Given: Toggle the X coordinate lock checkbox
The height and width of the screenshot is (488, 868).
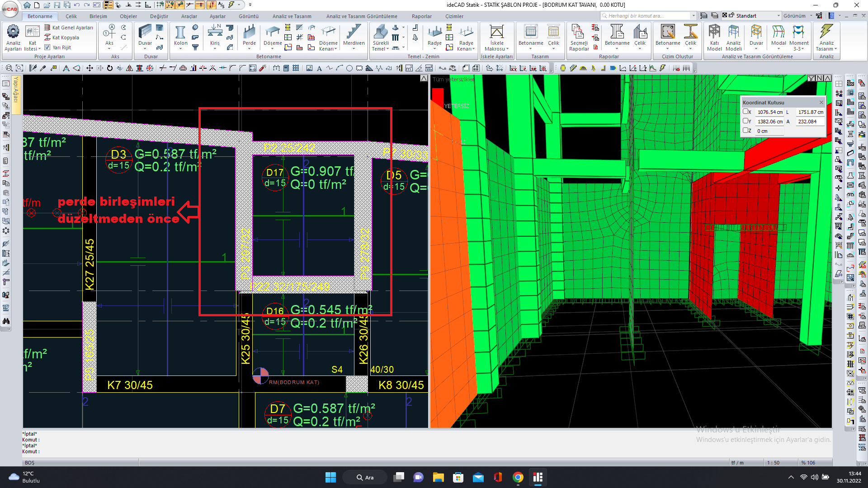Looking at the screenshot, I should click(745, 112).
